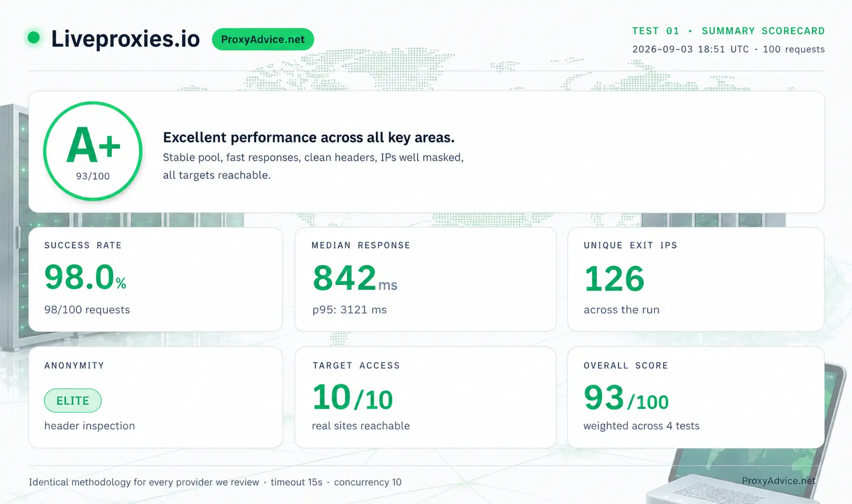
Task: Click the '100 requests' header text
Action: [x=794, y=49]
